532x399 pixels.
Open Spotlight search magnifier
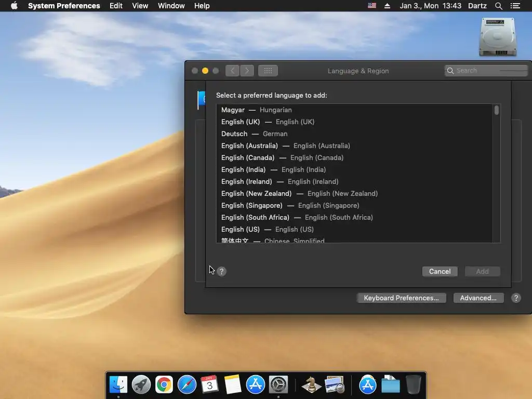(x=498, y=6)
